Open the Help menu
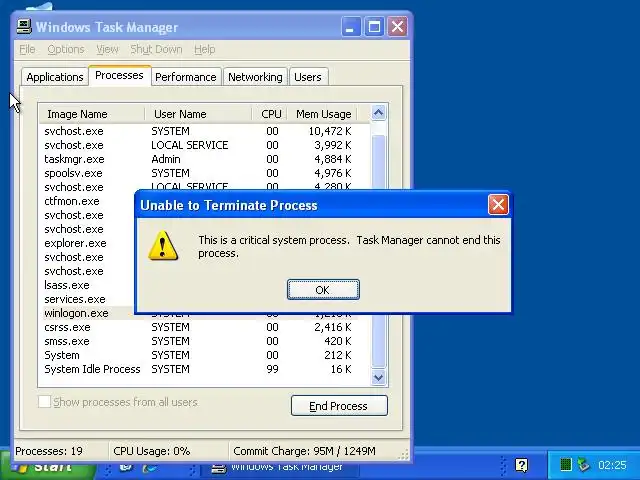This screenshot has height=480, width=640. (x=204, y=49)
